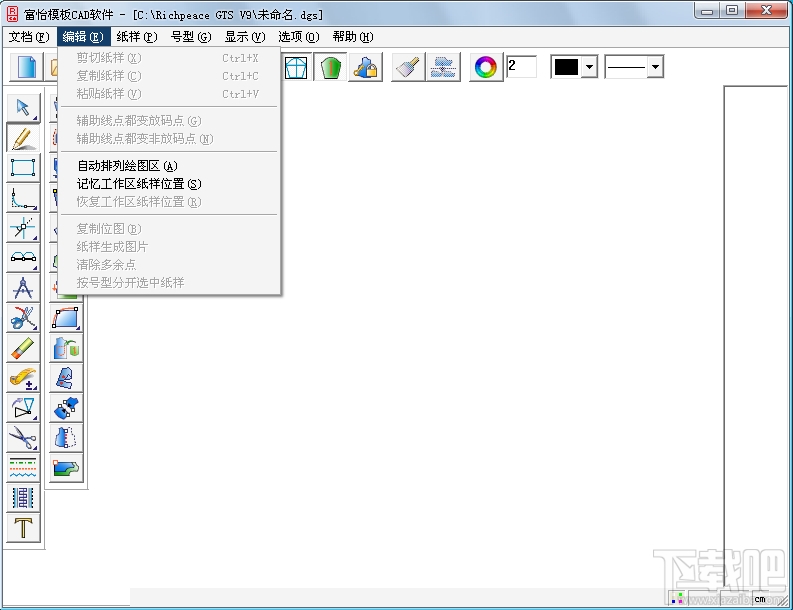
Task: Select the rectangle tool
Action: pos(23,168)
